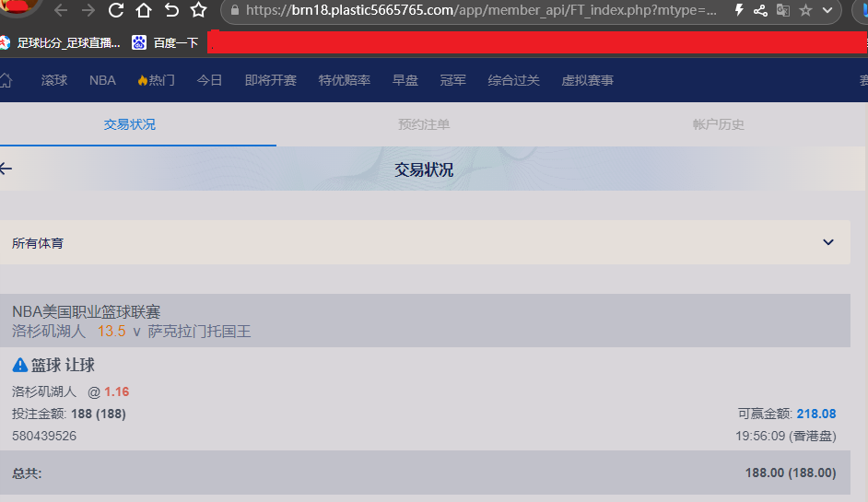Viewport: 868px width, 502px height.
Task: Open the 虚拟赛事 menu item
Action: pos(587,80)
